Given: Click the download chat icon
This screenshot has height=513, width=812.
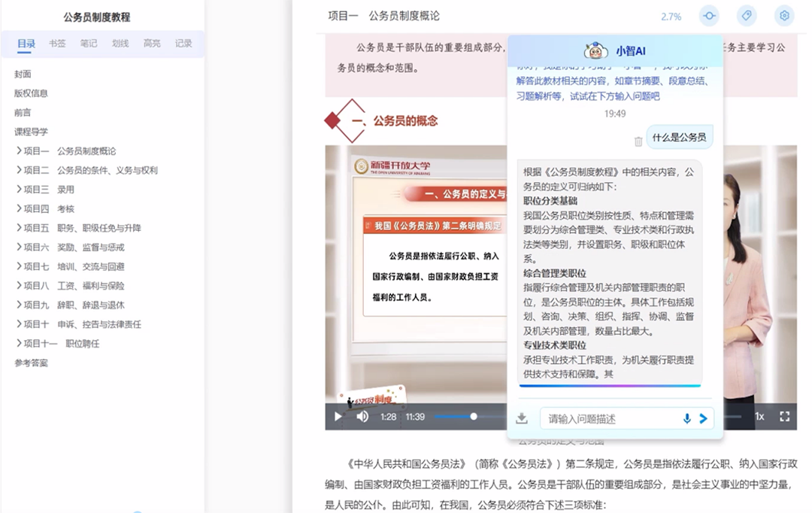Looking at the screenshot, I should (x=522, y=418).
